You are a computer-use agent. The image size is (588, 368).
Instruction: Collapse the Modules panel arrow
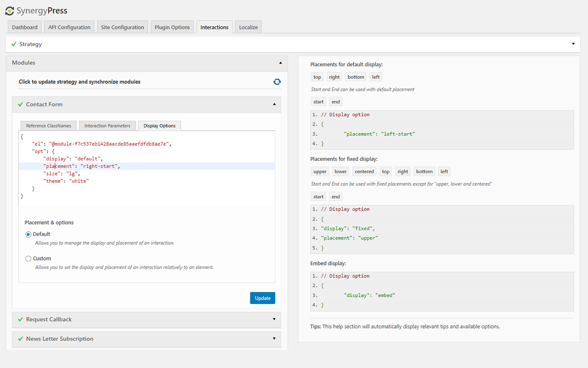pos(280,63)
